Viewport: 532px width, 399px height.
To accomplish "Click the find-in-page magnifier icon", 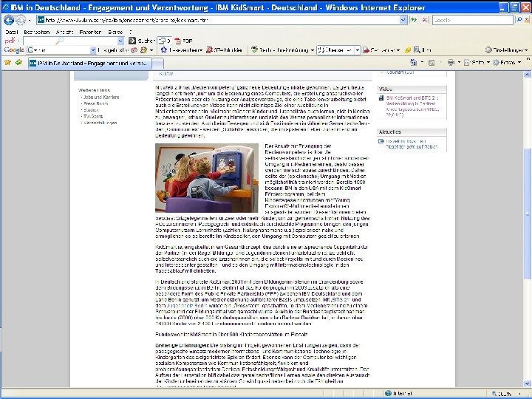I will [417, 50].
